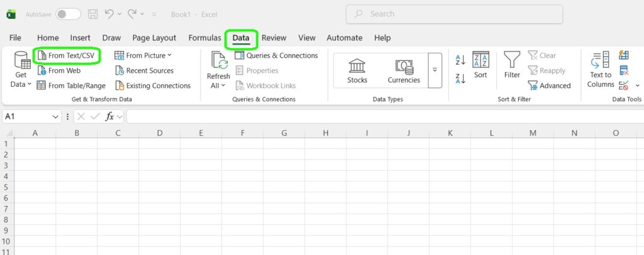644x255 pixels.
Task: Select row header 9
Action: pyautogui.click(x=6, y=231)
